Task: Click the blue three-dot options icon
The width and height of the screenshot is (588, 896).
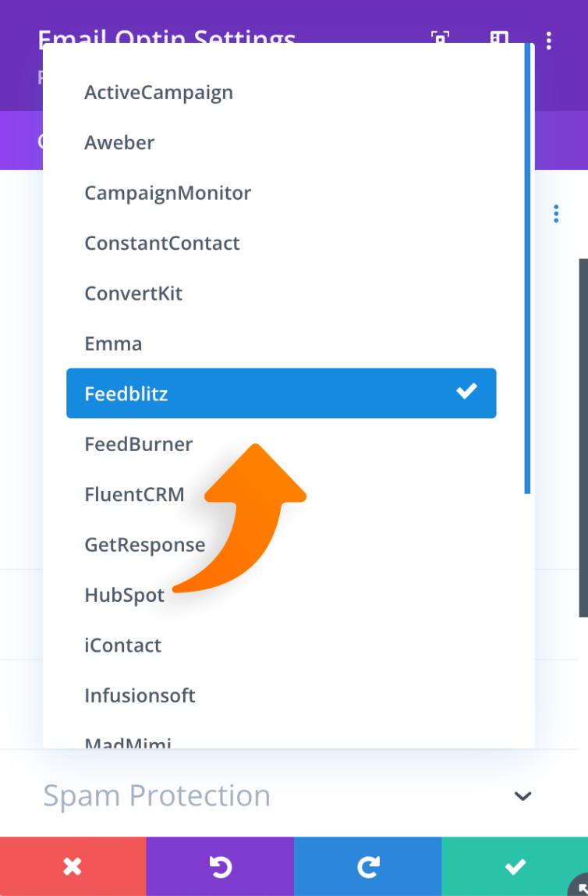Action: pos(556,213)
